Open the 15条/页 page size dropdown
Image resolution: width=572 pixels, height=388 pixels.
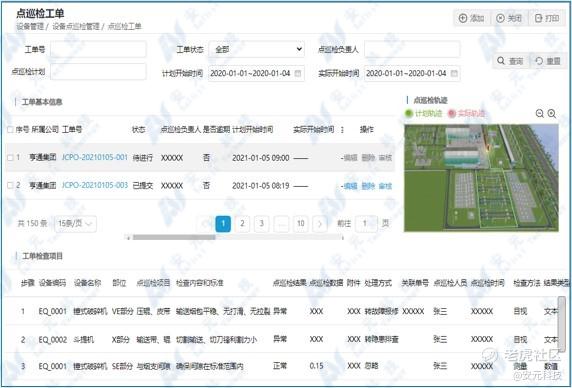click(76, 224)
